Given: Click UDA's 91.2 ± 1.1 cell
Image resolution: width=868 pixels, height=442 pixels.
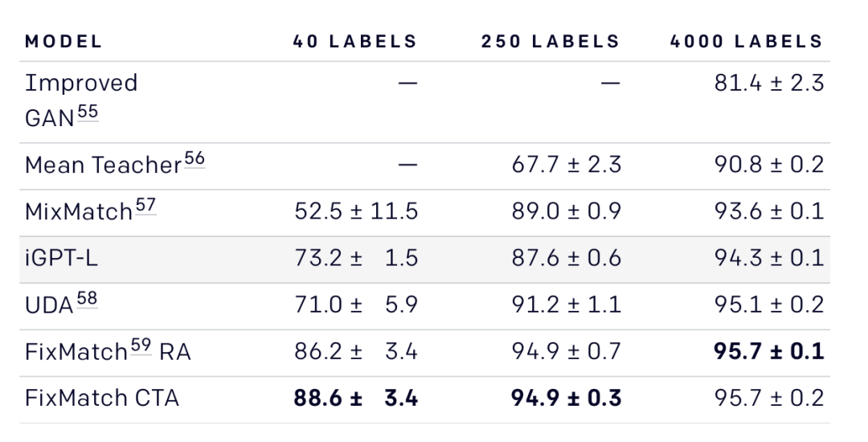Looking at the screenshot, I should (568, 305).
